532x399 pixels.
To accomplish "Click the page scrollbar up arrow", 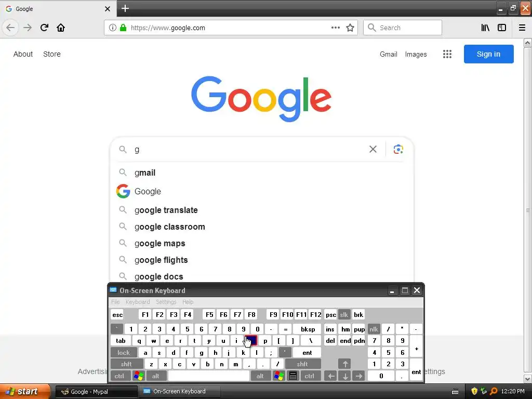I will (528, 43).
